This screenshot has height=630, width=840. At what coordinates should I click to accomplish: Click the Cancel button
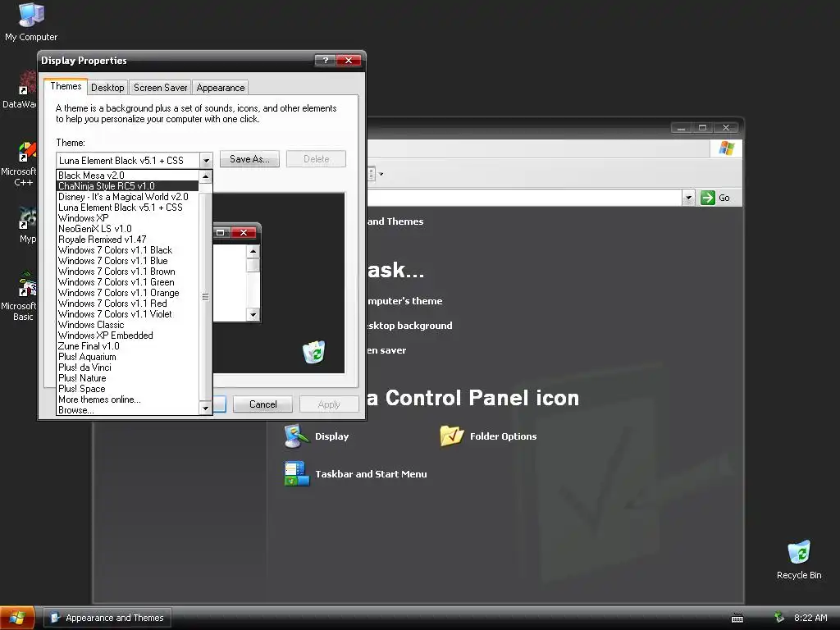pyautogui.click(x=263, y=404)
